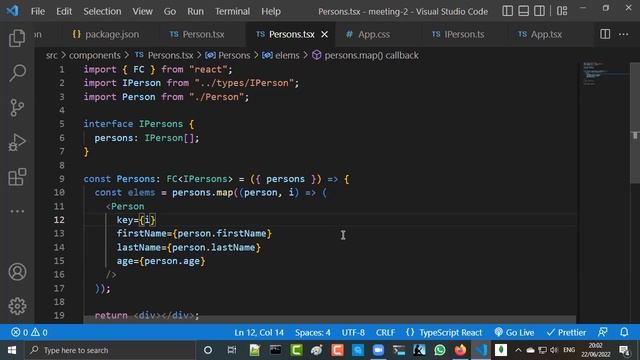Open editor More Actions ellipsis
Screen dimensions: 640x360
[623, 34]
